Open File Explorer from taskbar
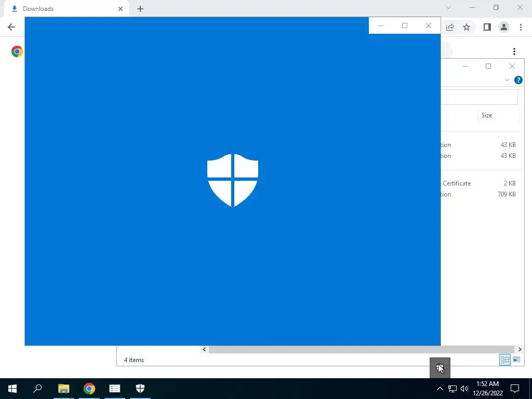This screenshot has height=399, width=532. [x=63, y=389]
